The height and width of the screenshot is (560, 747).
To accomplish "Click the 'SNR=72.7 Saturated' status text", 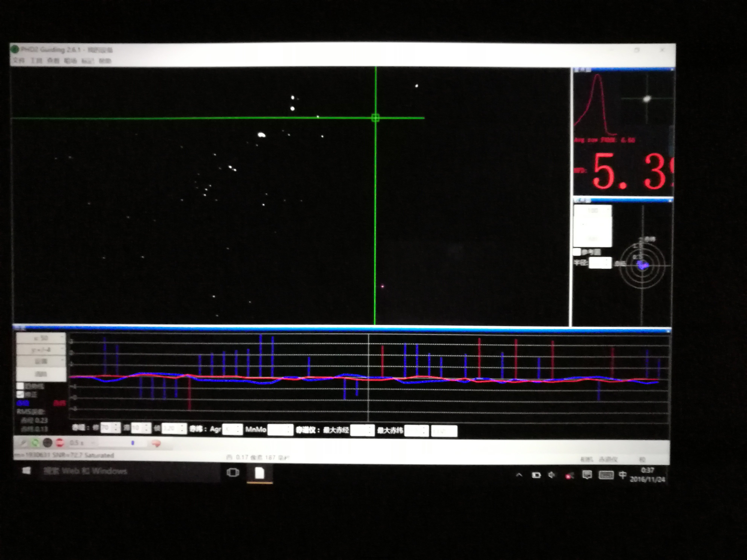I will [x=83, y=455].
